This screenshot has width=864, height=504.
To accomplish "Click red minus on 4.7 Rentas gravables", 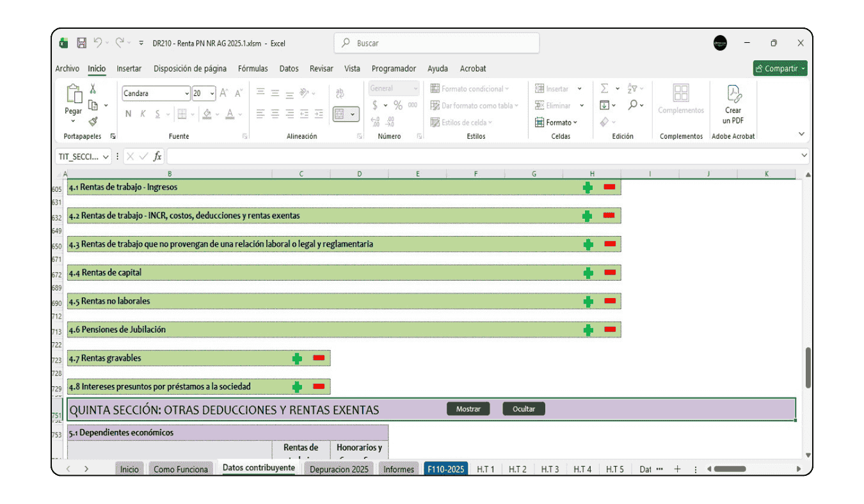I will coord(319,358).
